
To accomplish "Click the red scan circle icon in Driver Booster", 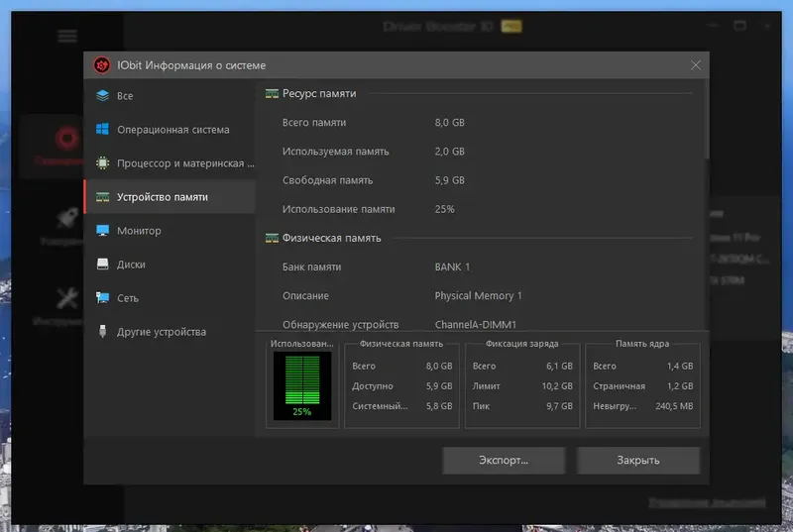I will 67,138.
